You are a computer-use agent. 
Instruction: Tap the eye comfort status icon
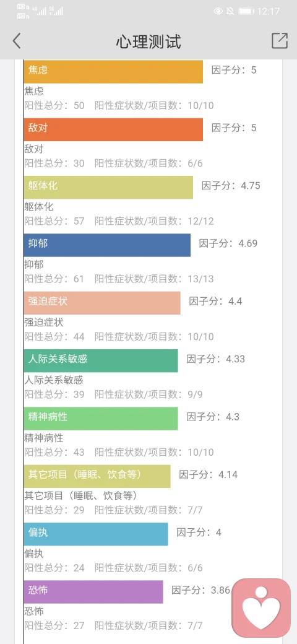(218, 11)
